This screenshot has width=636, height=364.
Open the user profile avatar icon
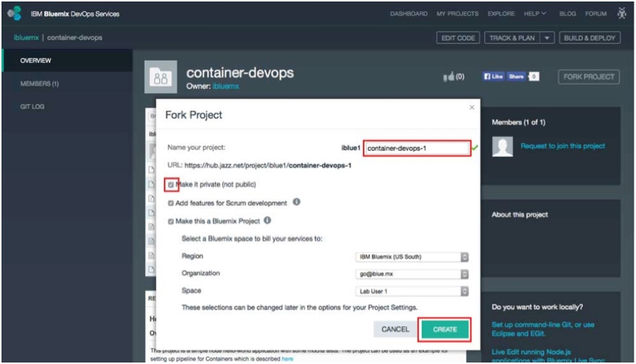[621, 13]
